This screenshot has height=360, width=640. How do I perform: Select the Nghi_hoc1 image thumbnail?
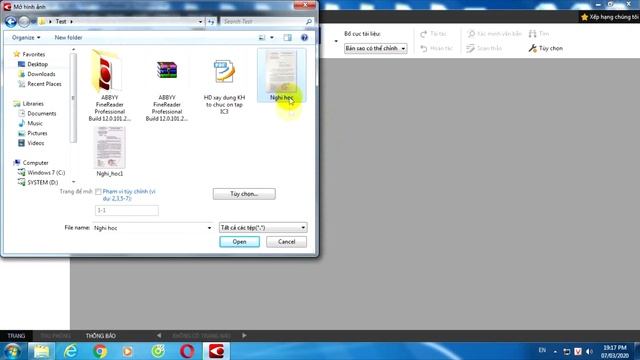click(x=109, y=152)
